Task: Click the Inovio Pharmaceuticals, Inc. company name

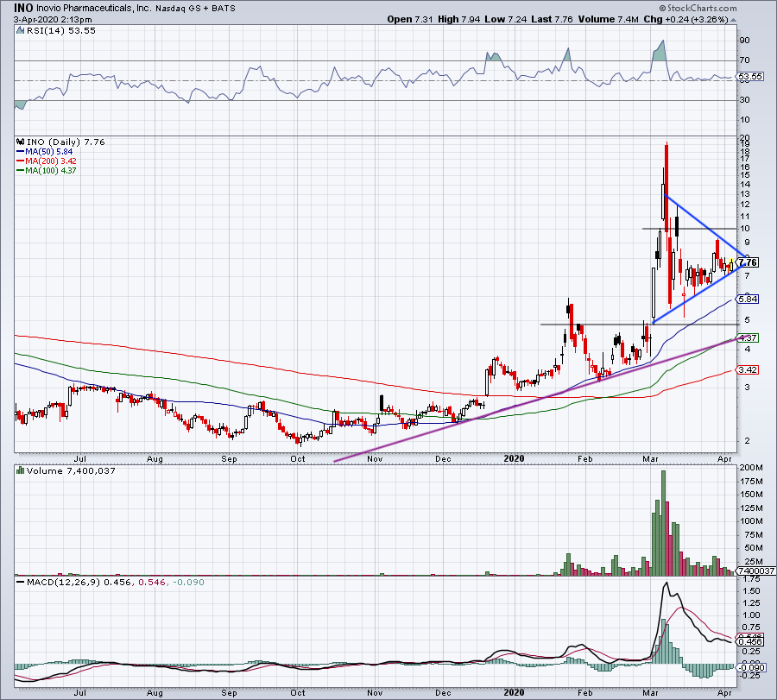Action: coord(93,9)
